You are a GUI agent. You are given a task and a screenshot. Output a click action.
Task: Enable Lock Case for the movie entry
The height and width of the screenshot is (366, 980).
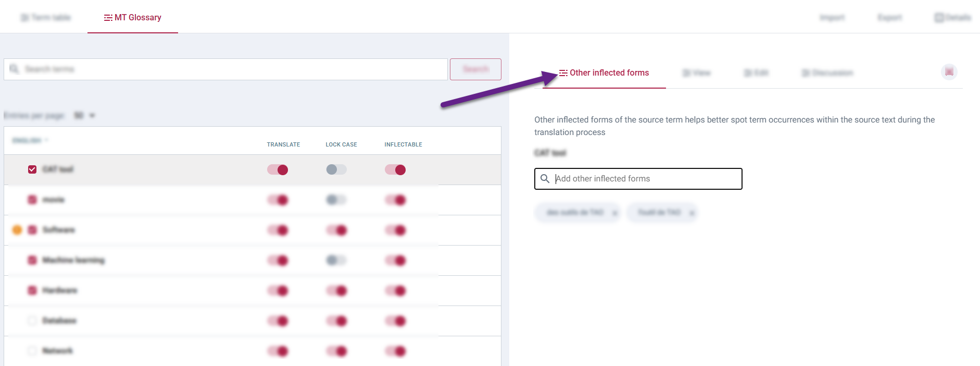336,200
